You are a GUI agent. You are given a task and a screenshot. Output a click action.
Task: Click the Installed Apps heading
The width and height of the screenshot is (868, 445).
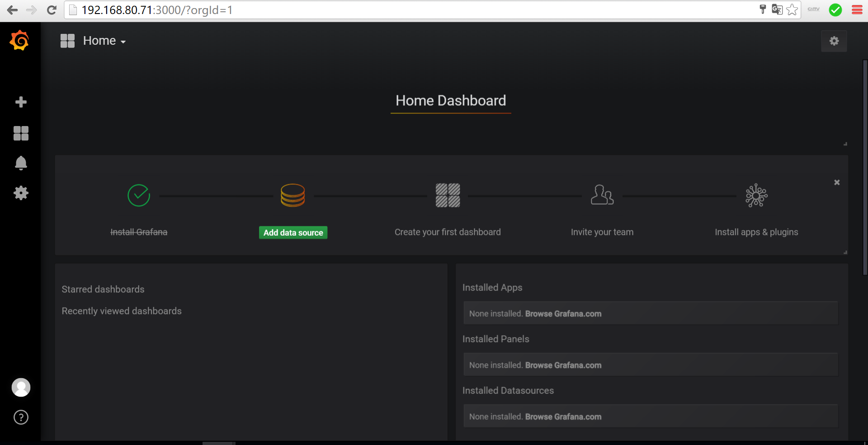[x=492, y=287]
